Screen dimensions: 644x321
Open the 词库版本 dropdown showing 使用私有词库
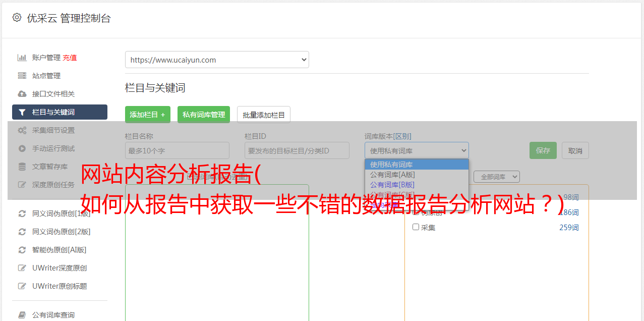pyautogui.click(x=417, y=150)
